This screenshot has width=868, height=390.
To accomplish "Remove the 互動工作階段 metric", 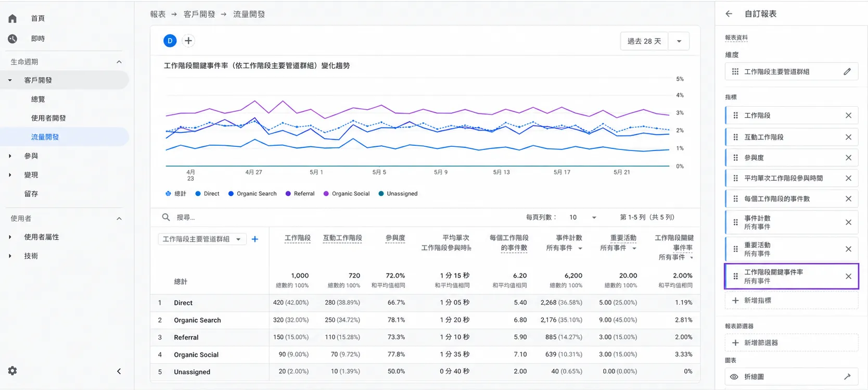I will 848,137.
